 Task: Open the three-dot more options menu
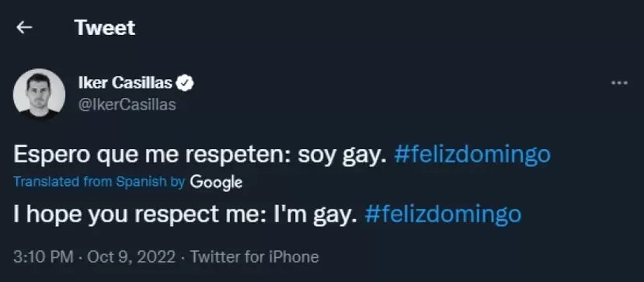619,83
